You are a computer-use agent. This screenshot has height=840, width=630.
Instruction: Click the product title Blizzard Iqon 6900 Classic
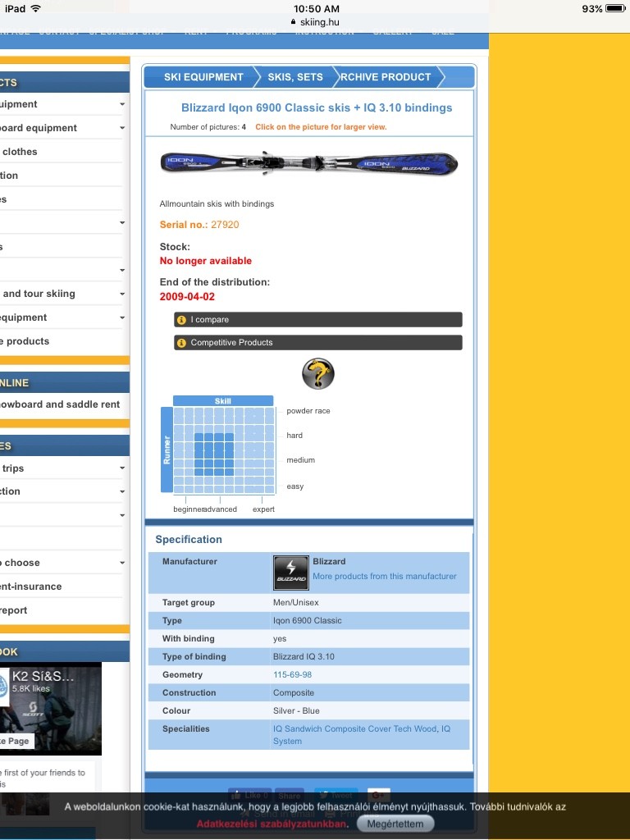point(317,107)
